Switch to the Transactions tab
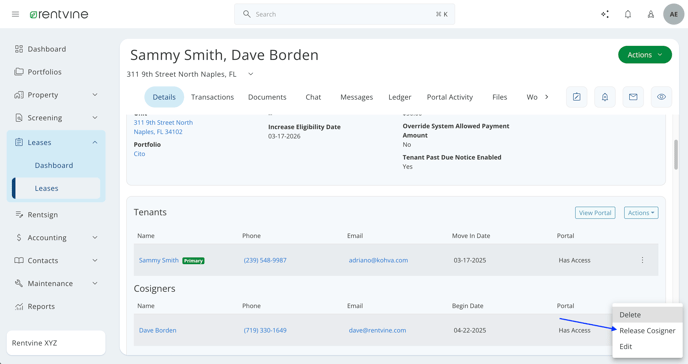 point(212,97)
